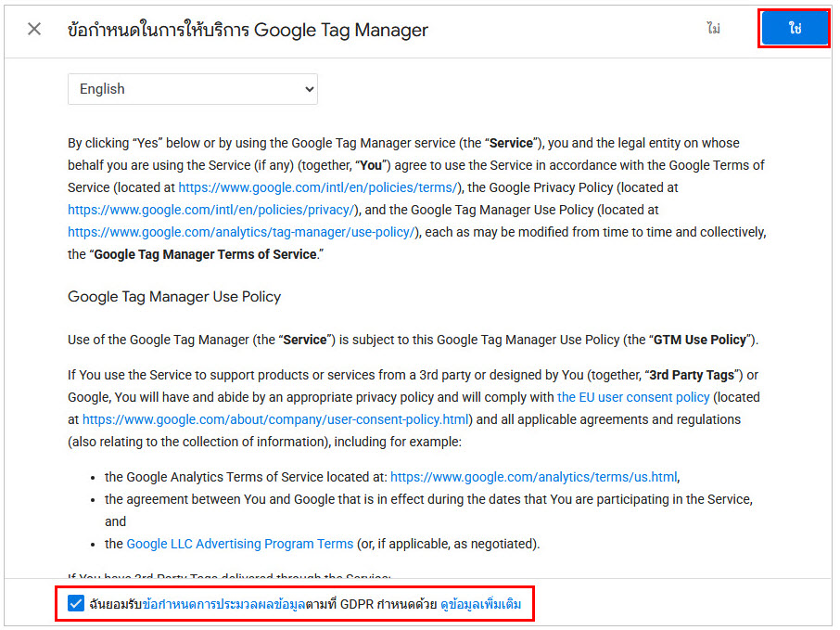Click the bold "Google Tag Manager Terms of Service" text
The height and width of the screenshot is (630, 840).
[x=205, y=254]
